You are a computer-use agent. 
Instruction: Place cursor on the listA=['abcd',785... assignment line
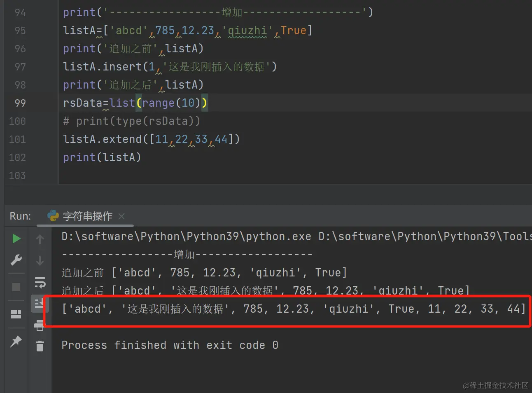click(188, 30)
